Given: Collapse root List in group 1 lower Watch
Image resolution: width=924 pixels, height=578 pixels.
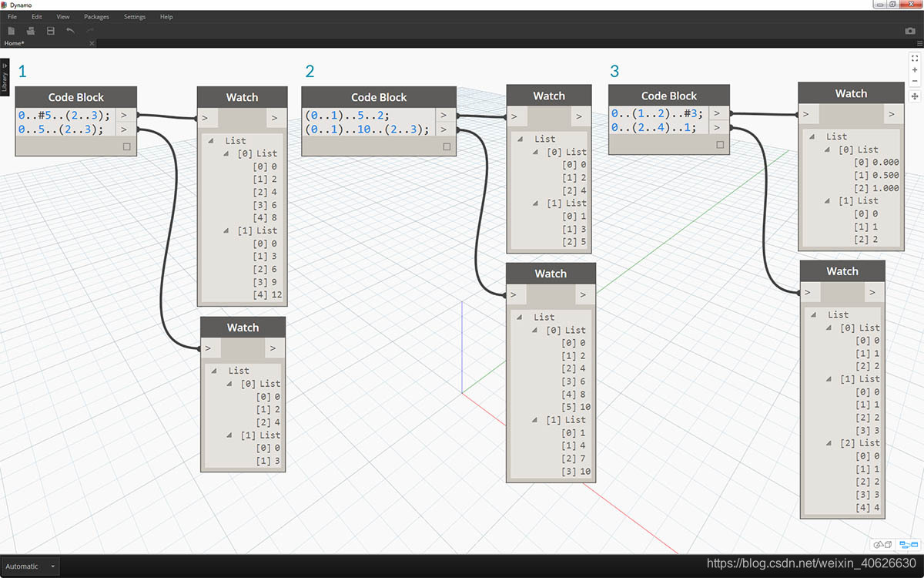Looking at the screenshot, I should [216, 371].
